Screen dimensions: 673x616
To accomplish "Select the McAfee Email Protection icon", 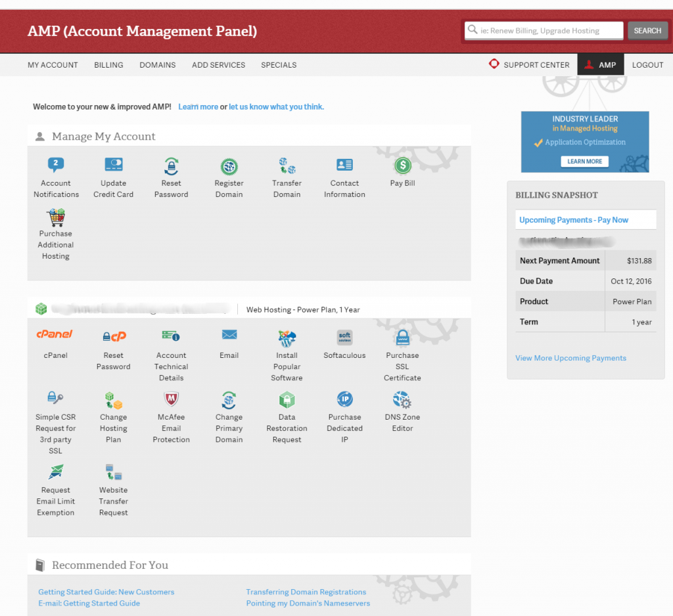I will pos(171,399).
